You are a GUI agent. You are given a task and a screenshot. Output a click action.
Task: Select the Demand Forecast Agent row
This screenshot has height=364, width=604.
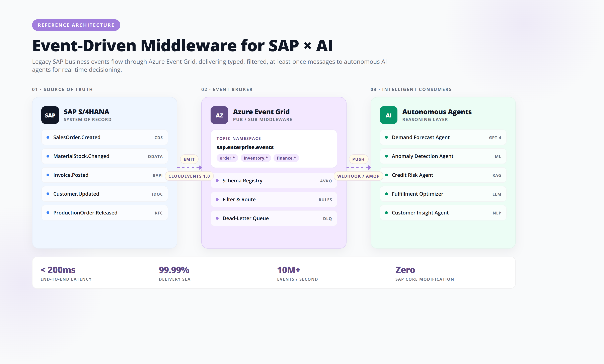point(443,138)
